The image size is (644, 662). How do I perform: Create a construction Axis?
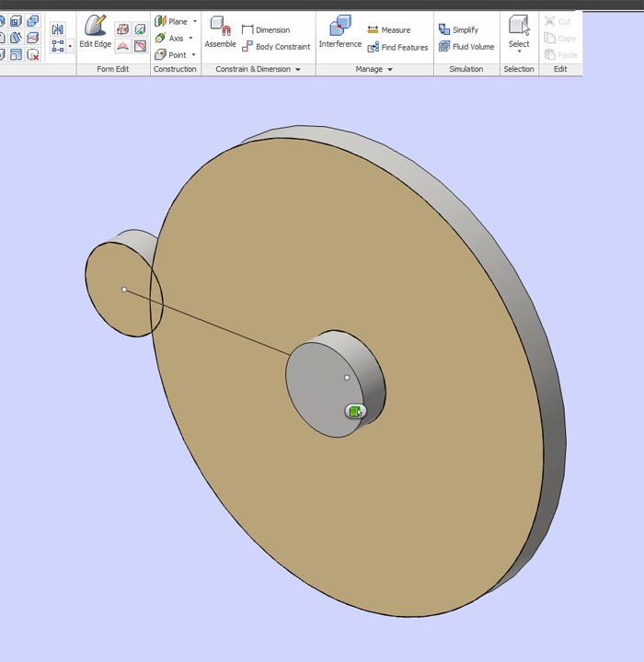pos(169,38)
